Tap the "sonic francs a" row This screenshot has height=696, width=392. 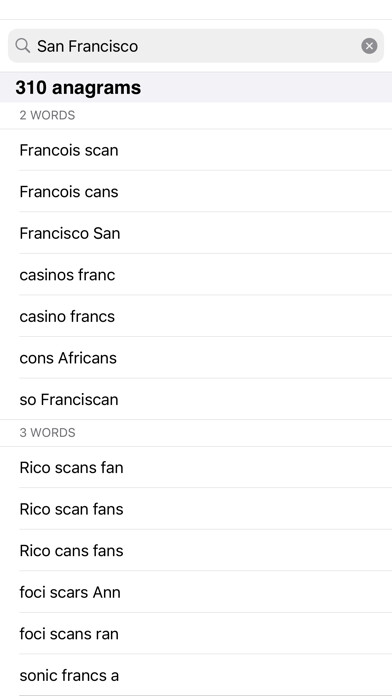pos(196,675)
